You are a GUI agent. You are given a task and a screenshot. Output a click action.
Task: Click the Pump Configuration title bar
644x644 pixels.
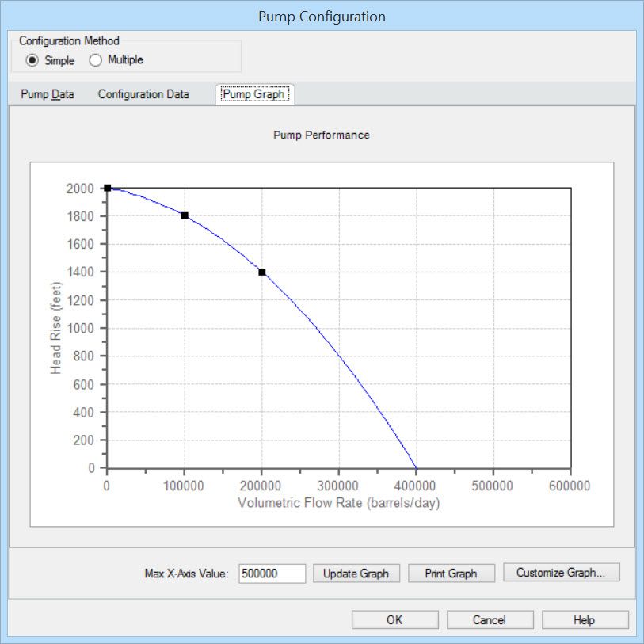click(322, 16)
